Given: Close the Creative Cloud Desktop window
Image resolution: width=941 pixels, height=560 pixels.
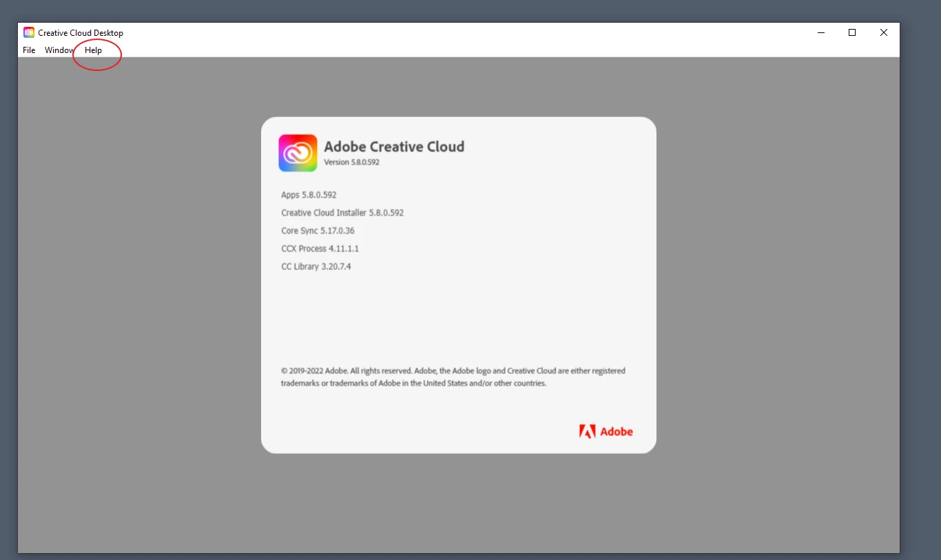Looking at the screenshot, I should click(x=884, y=32).
